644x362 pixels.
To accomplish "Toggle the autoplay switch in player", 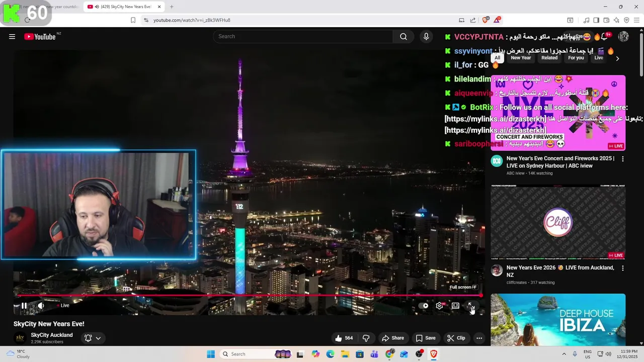I will coord(423,305).
